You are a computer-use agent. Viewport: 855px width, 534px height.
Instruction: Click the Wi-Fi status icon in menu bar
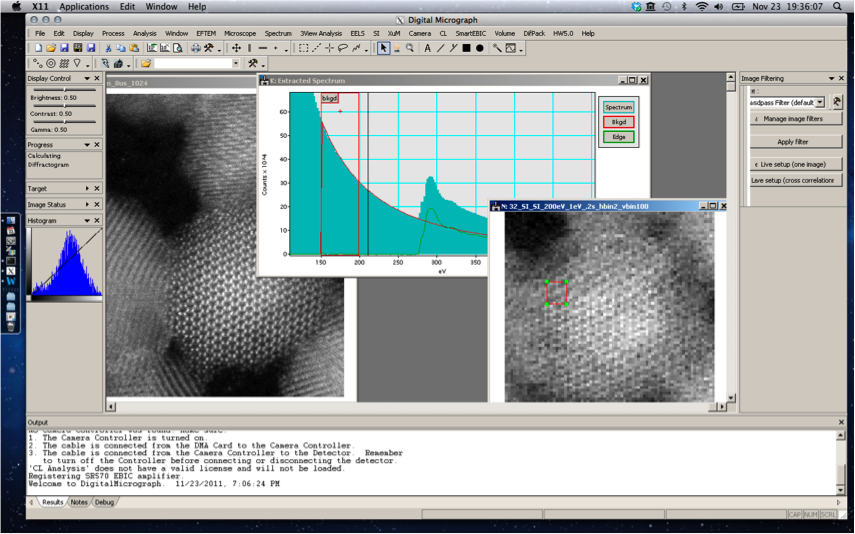pos(702,7)
